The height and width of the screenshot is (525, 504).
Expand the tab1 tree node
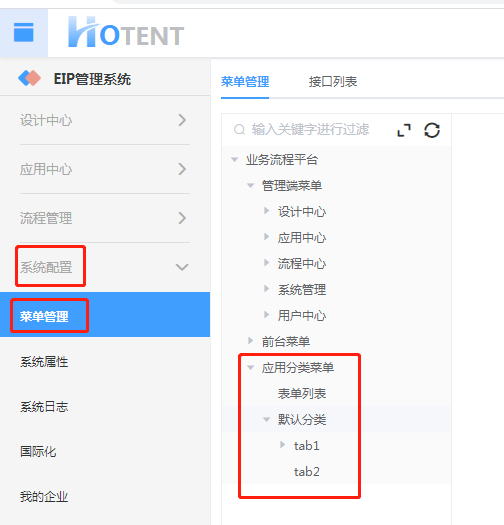click(283, 445)
